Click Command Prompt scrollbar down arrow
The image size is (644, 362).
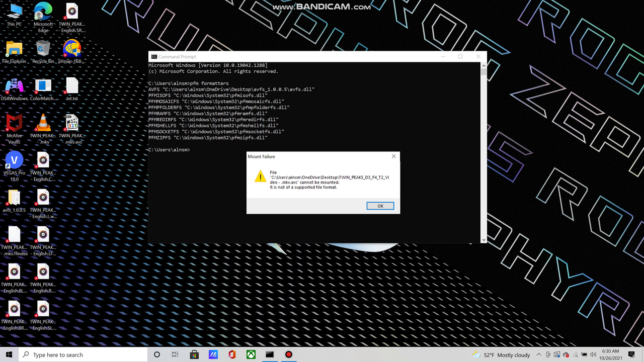pos(484,240)
